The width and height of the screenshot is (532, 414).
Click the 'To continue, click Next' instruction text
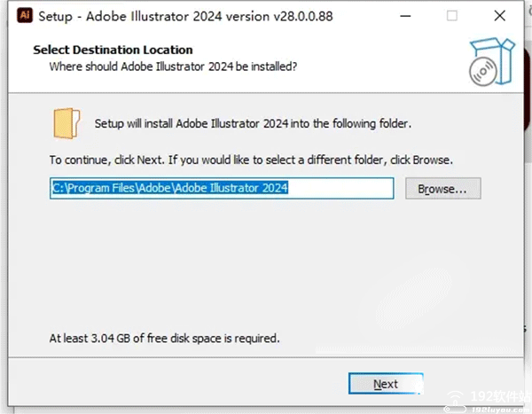(251, 160)
